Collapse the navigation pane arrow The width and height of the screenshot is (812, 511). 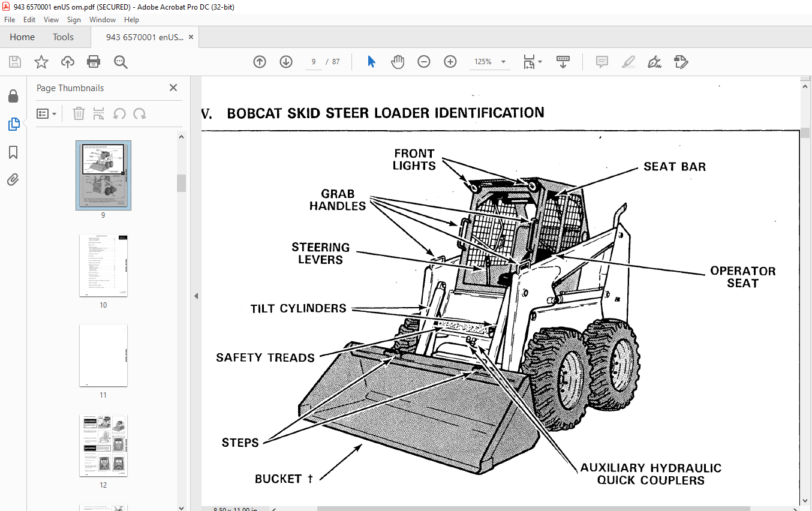coord(196,296)
